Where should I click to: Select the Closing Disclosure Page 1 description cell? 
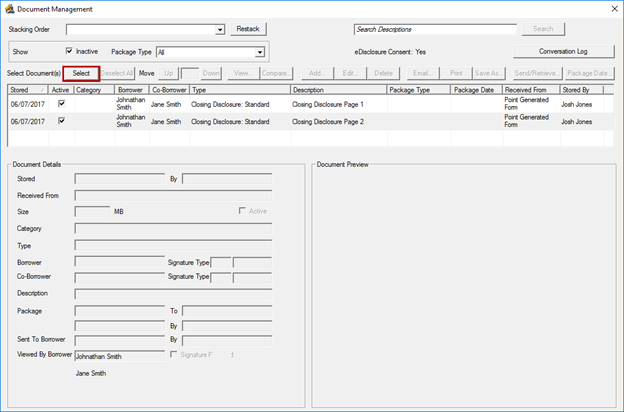(x=339, y=104)
